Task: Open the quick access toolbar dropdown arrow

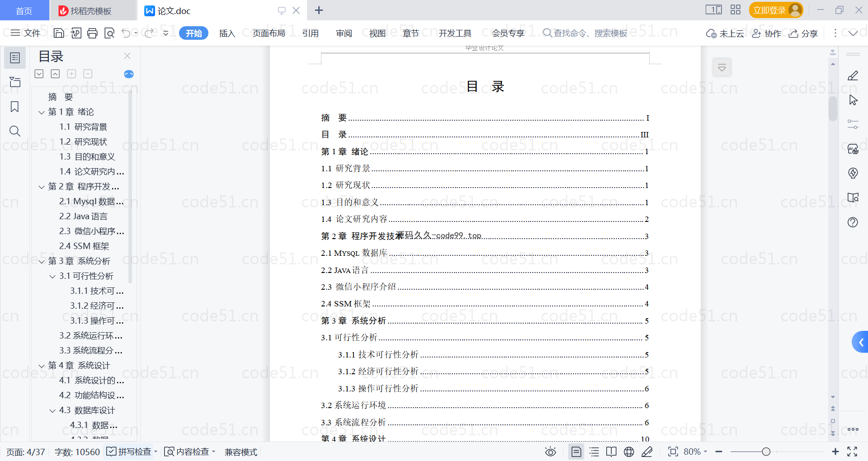Action: [x=166, y=33]
